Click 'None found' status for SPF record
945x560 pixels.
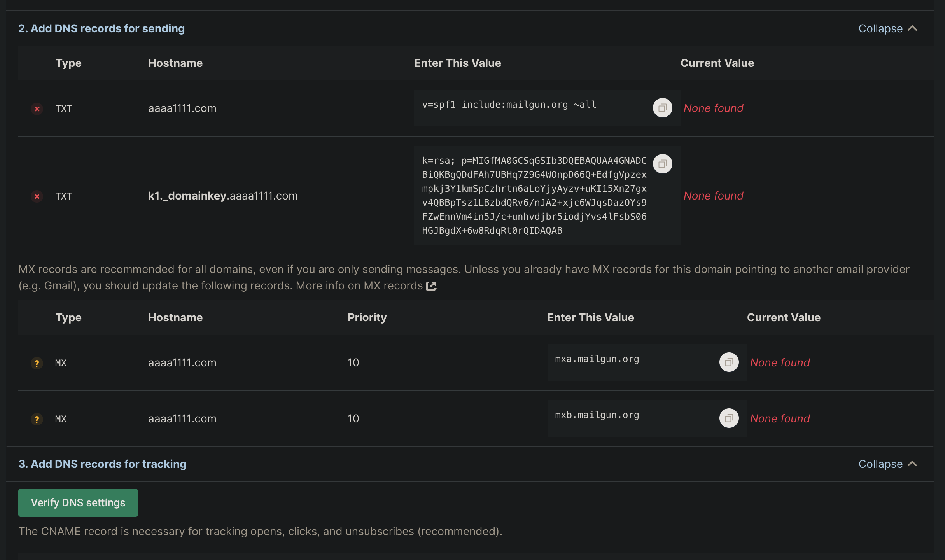(713, 108)
